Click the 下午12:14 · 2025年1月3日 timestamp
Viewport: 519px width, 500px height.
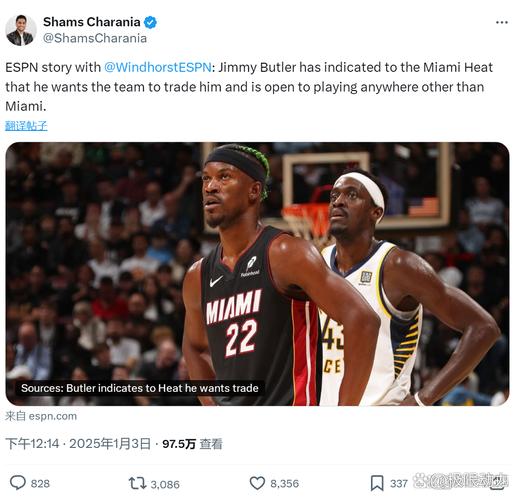pos(78,444)
